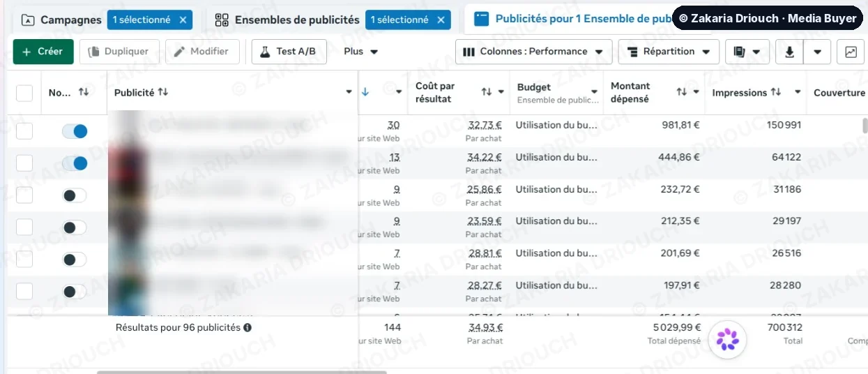Click the Dupliquer button
Viewport: 868px width, 374px height.
(119, 52)
